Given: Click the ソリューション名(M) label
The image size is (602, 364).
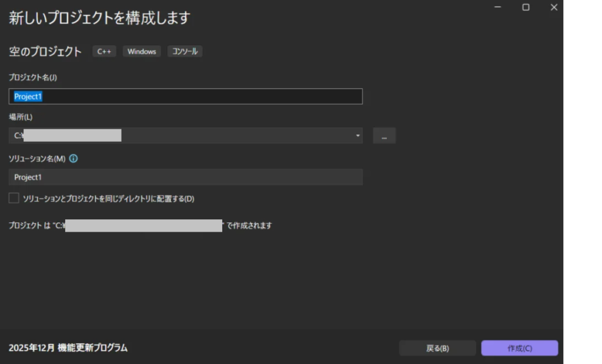Looking at the screenshot, I should click(36, 159).
